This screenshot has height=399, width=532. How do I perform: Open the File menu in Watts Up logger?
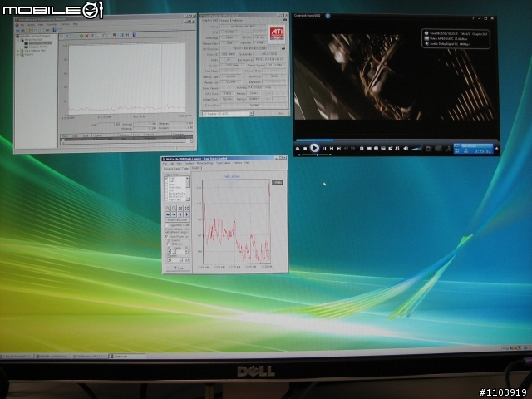pos(165,163)
